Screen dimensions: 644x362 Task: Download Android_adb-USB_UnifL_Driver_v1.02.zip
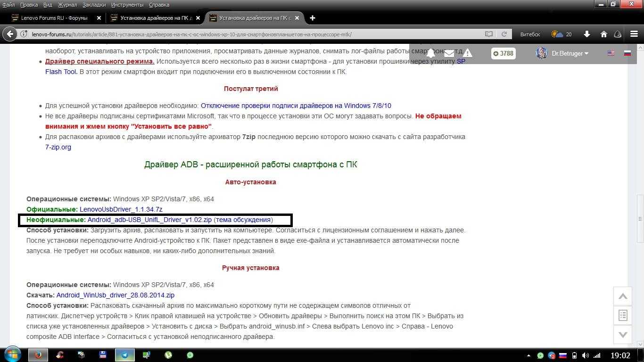pos(149,220)
